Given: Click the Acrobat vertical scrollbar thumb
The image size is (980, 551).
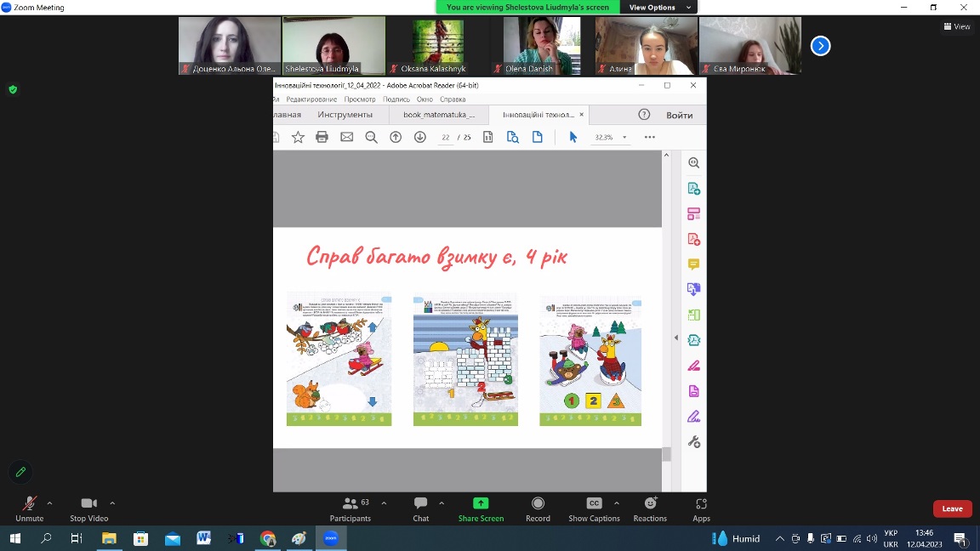Looking at the screenshot, I should coord(666,454).
